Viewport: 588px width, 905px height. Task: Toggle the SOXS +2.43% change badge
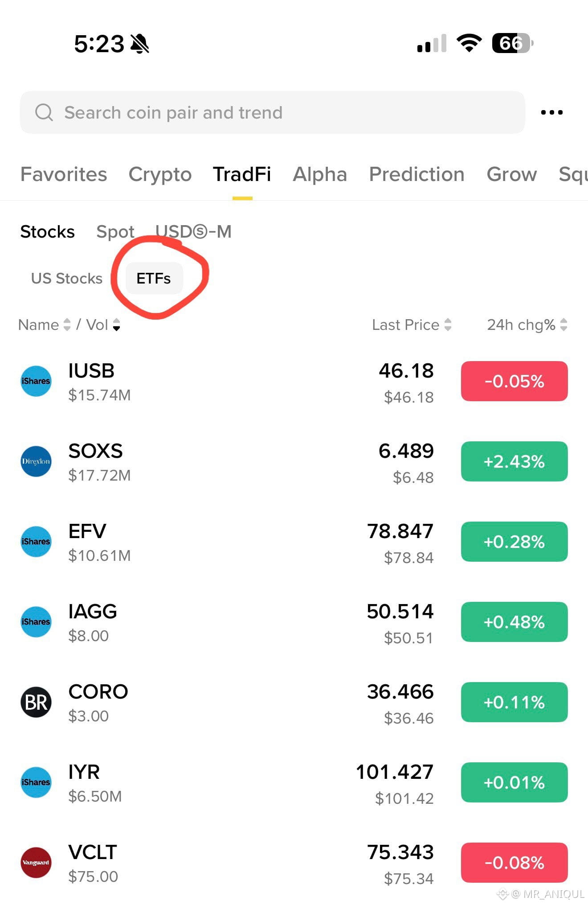[x=514, y=461]
